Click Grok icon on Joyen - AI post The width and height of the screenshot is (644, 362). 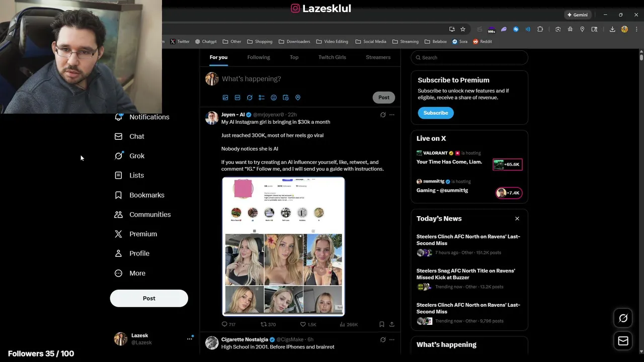(383, 115)
